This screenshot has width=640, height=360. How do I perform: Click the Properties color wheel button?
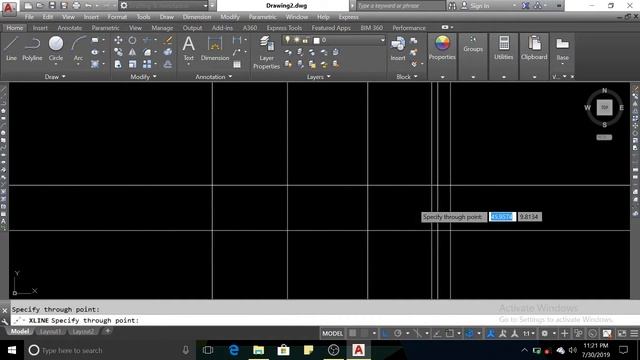[442, 49]
